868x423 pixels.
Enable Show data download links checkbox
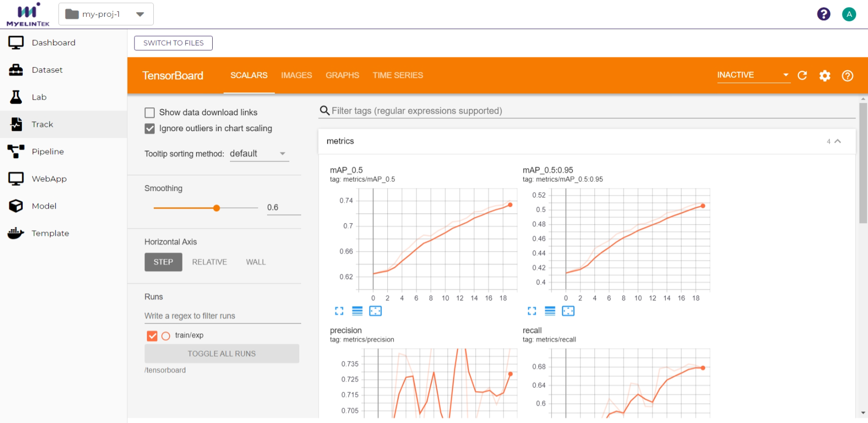149,112
